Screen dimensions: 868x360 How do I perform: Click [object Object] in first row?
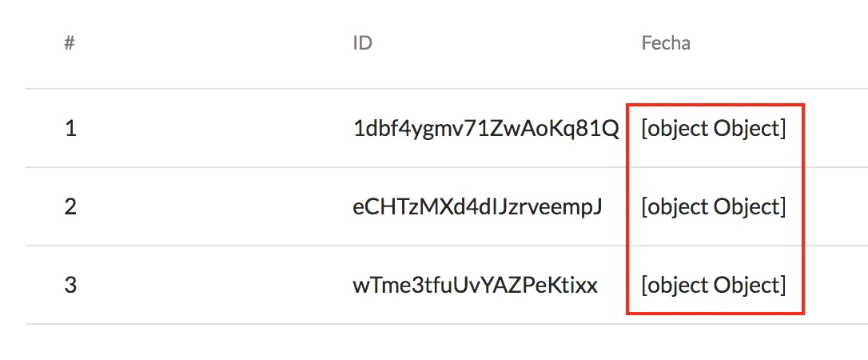click(x=713, y=129)
